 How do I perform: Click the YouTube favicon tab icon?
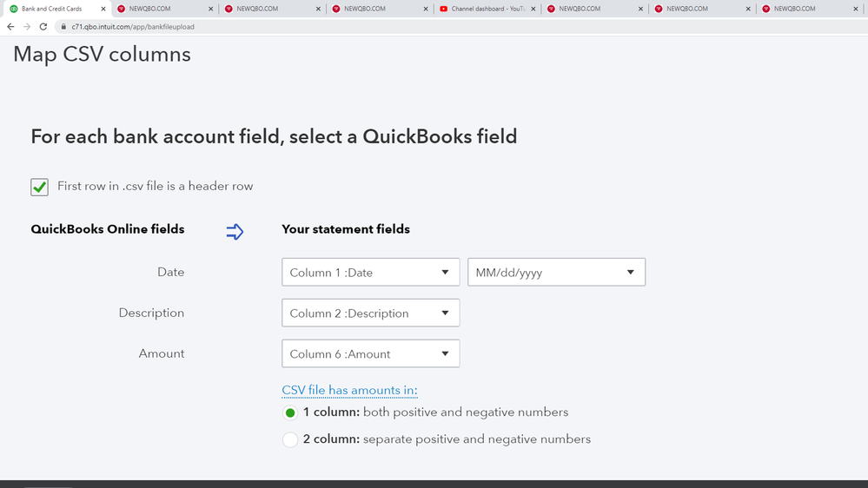pyautogui.click(x=443, y=9)
